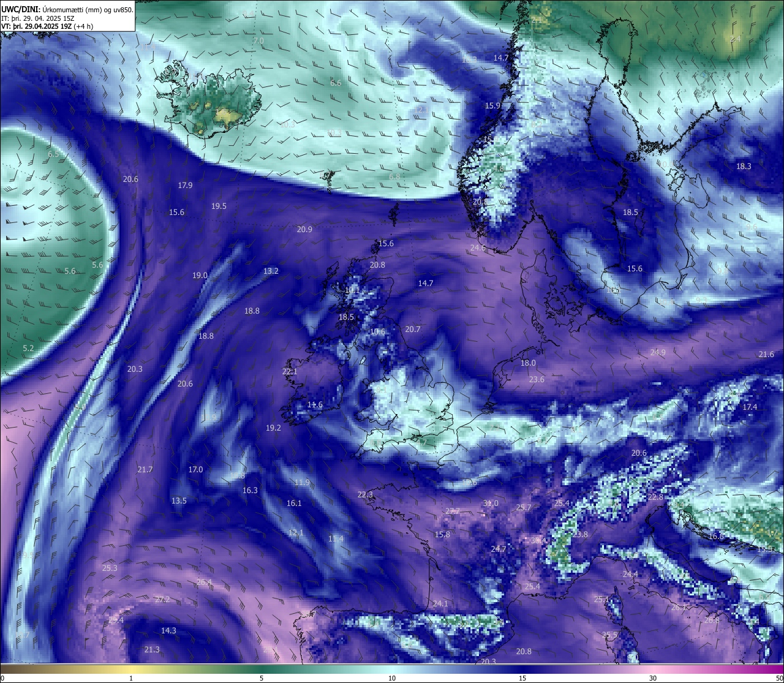Click the 1 tick on the color scale
This screenshot has height=683, width=784.
(131, 678)
